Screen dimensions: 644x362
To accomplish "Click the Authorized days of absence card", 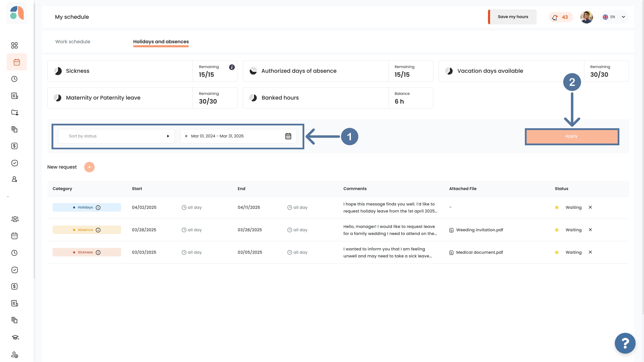I will point(338,71).
